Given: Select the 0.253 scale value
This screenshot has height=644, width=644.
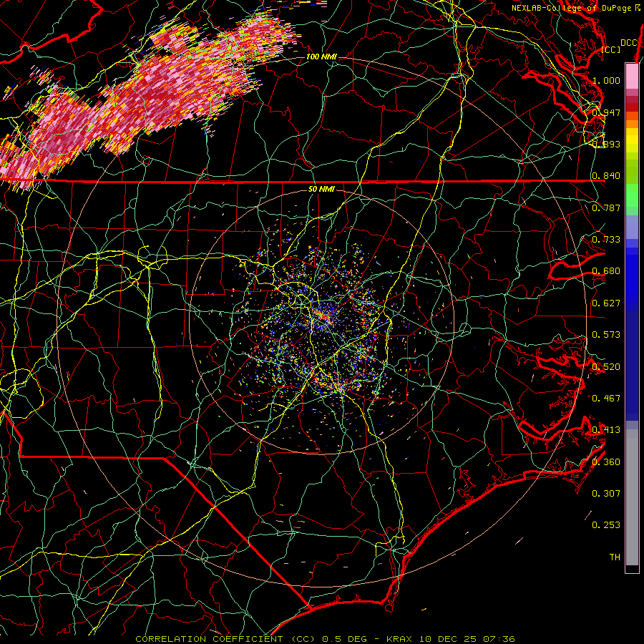Looking at the screenshot, I should (606, 525).
